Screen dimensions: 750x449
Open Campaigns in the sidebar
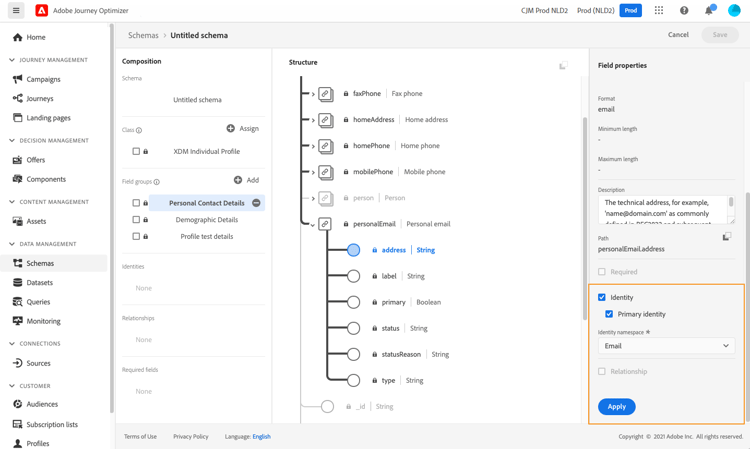[x=43, y=79]
